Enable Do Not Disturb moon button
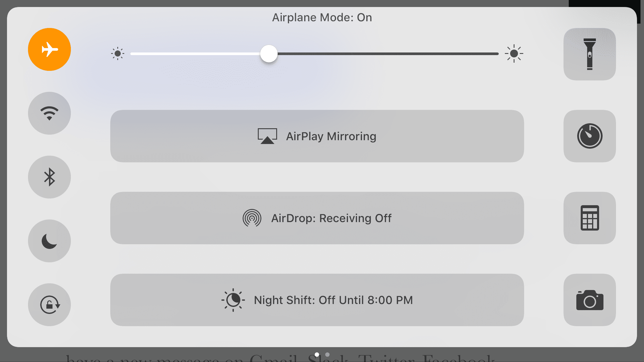This screenshot has width=644, height=362. click(49, 241)
